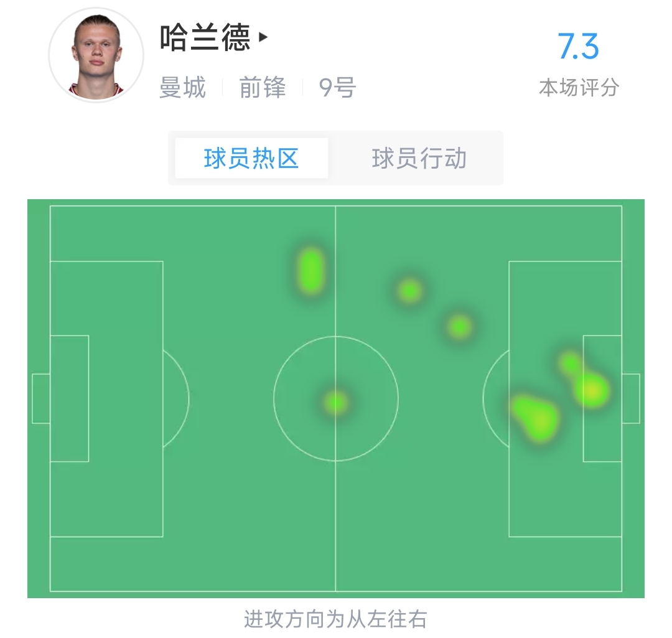Tap the 7.3 match rating
The image size is (672, 638).
point(577,46)
